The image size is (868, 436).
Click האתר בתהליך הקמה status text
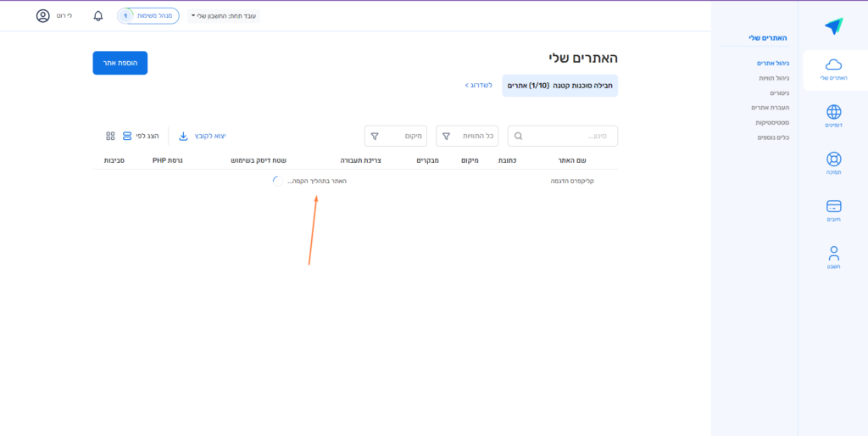click(x=317, y=182)
